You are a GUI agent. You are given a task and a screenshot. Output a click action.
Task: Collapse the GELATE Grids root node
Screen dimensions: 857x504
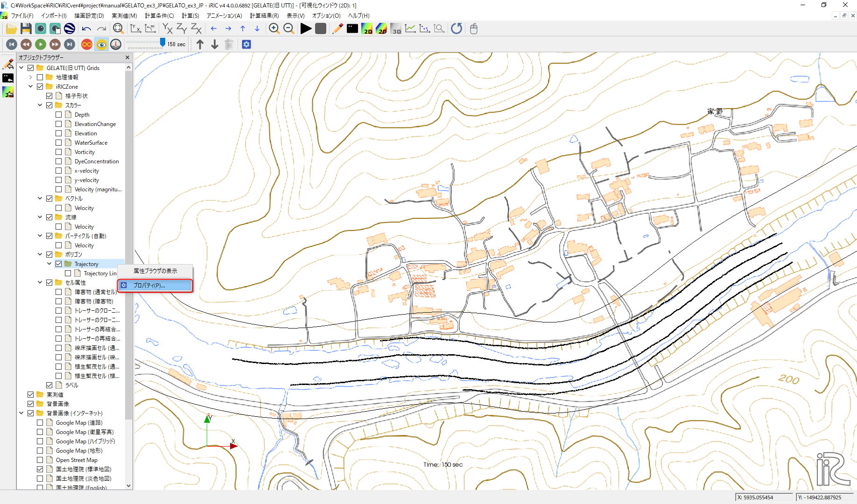[x=21, y=68]
